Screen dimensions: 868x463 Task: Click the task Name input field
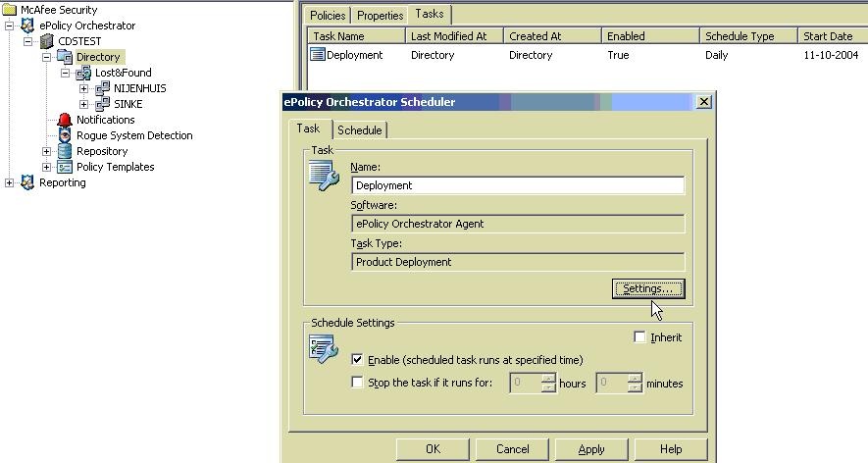coord(518,185)
